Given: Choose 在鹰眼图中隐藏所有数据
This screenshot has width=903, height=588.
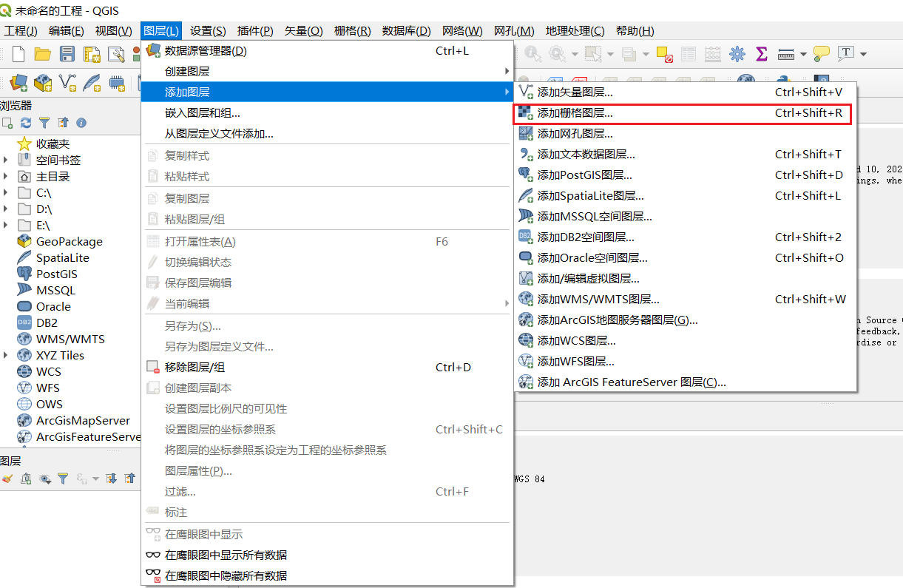Looking at the screenshot, I should [x=327, y=576].
